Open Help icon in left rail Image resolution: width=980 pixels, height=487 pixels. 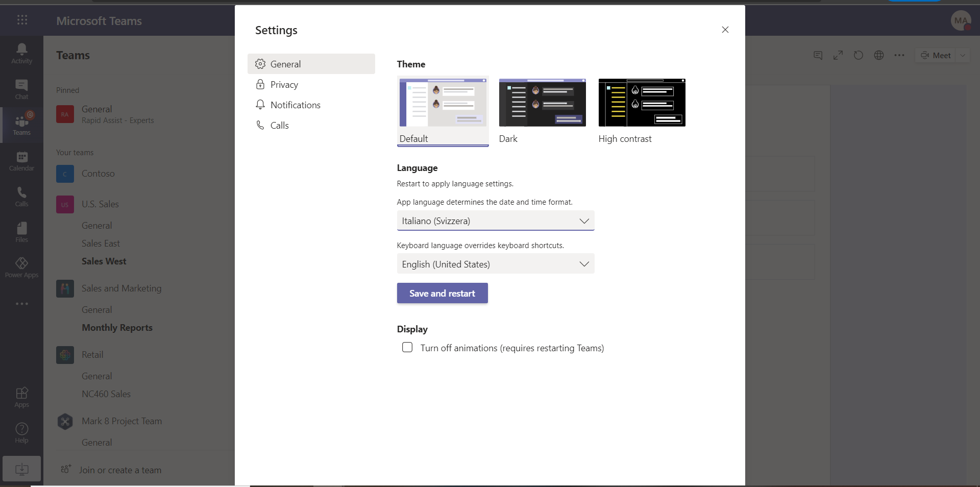pyautogui.click(x=21, y=433)
